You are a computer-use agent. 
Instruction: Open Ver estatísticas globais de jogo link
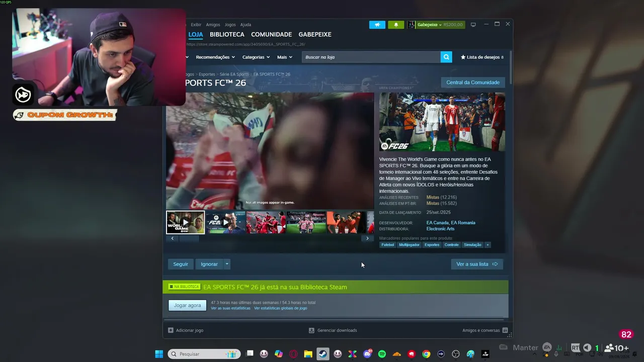[280, 308]
